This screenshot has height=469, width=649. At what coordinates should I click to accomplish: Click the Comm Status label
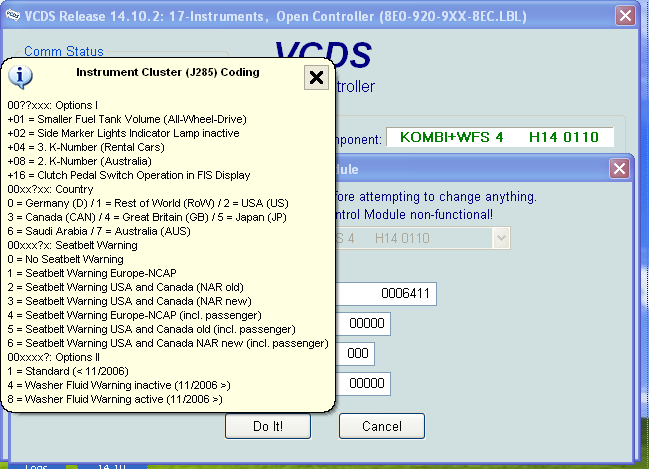[x=64, y=51]
